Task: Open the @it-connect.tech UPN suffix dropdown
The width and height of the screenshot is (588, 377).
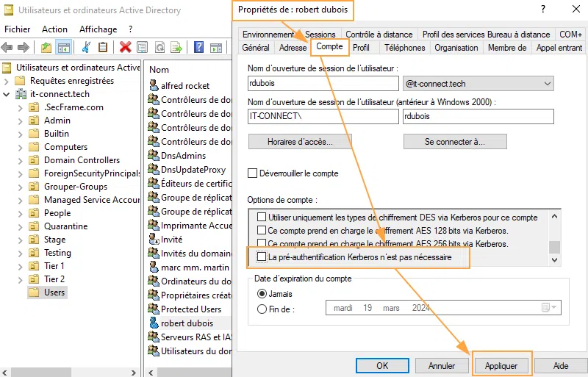Action: point(548,84)
